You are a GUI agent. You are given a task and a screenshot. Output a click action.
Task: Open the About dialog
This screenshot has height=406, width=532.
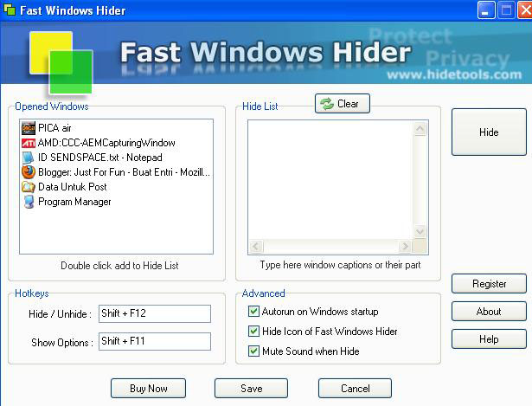(489, 312)
